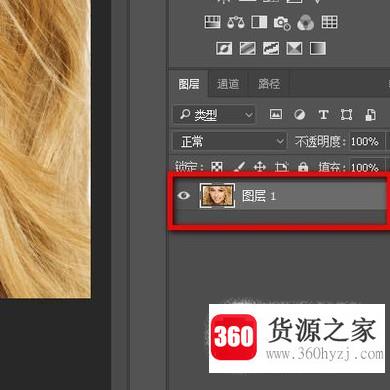Open the 正常 blend mode dropdown
Screen dimensions: 390x390
[x=230, y=142]
